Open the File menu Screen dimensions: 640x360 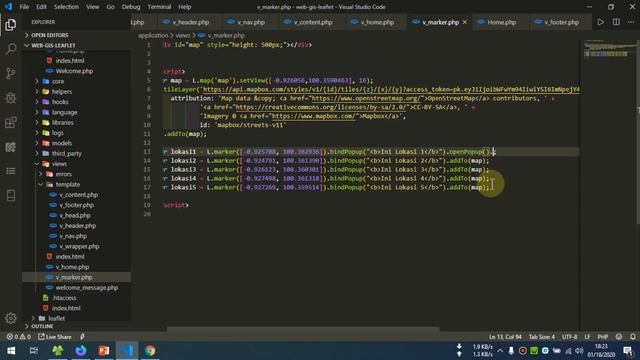[x=24, y=7]
